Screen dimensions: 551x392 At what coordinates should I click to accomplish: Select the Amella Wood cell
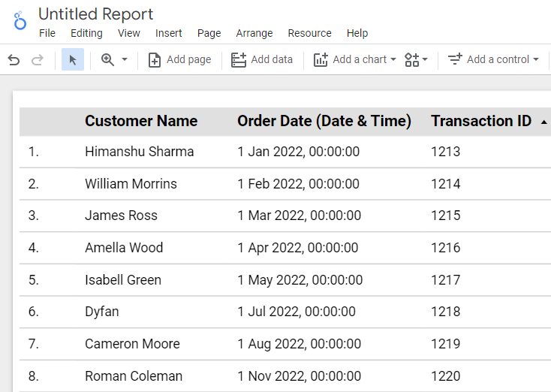click(124, 248)
